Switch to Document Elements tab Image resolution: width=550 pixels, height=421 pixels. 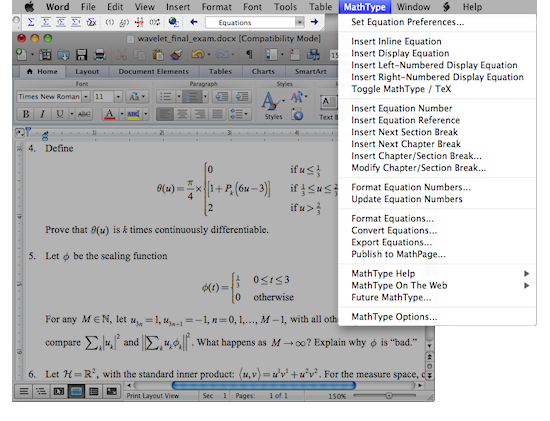pyautogui.click(x=154, y=72)
